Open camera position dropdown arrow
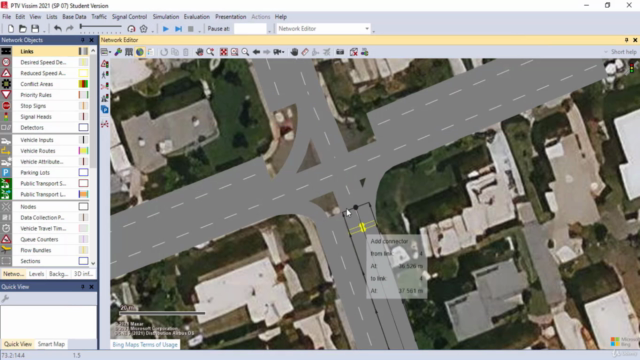 click(x=283, y=52)
